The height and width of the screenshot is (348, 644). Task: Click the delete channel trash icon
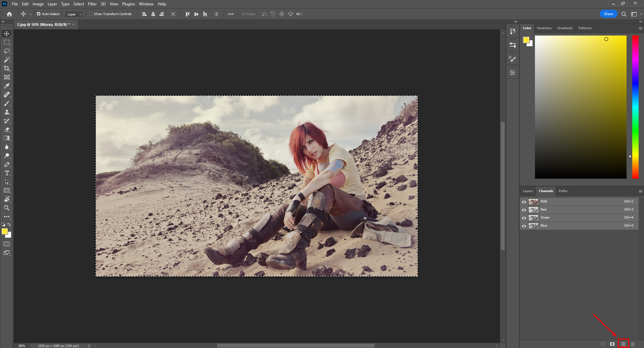[x=633, y=344]
